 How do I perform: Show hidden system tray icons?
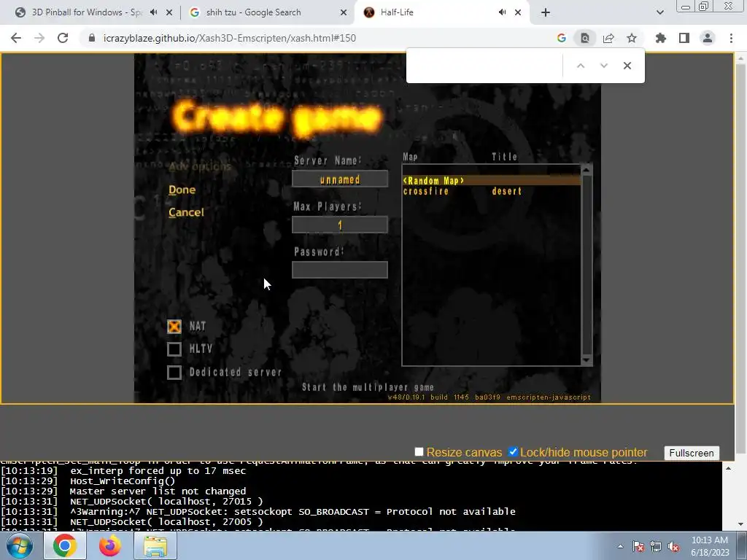(x=620, y=547)
